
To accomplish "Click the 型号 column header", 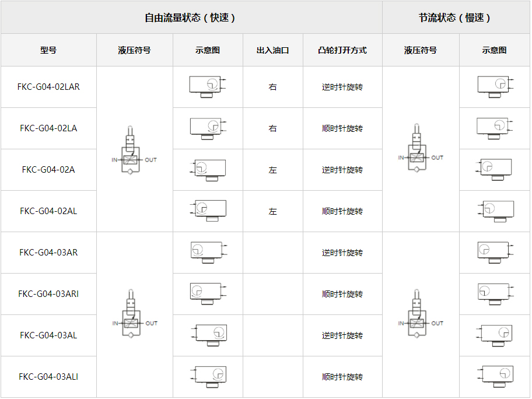I will coord(48,50).
